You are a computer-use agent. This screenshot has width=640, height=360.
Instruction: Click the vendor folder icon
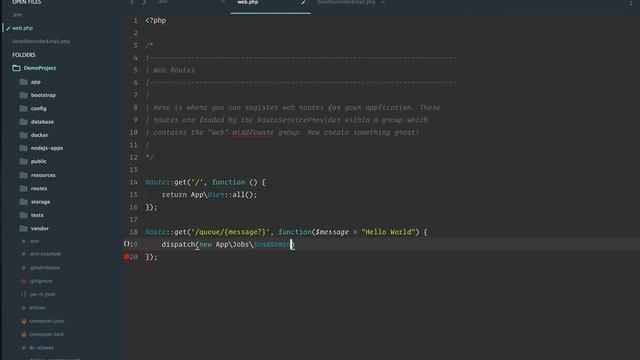tap(24, 229)
